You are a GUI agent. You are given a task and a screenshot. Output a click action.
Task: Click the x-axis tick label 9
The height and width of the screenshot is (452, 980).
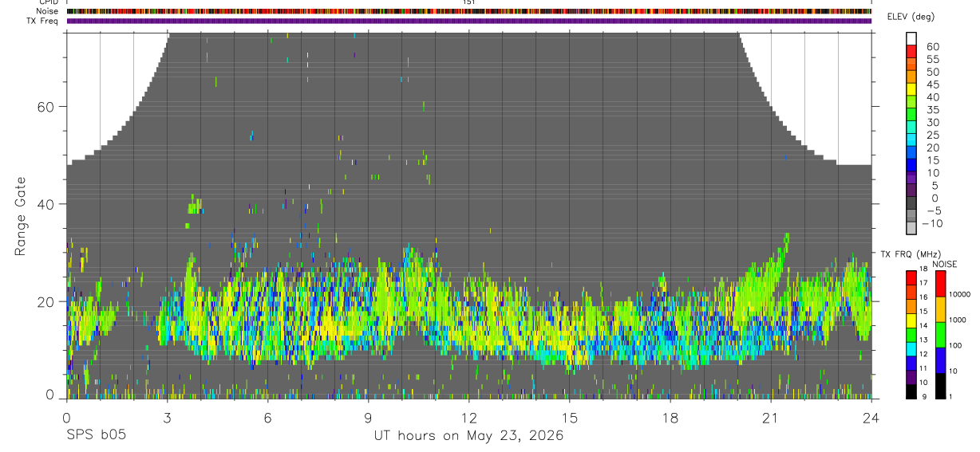[x=369, y=418]
